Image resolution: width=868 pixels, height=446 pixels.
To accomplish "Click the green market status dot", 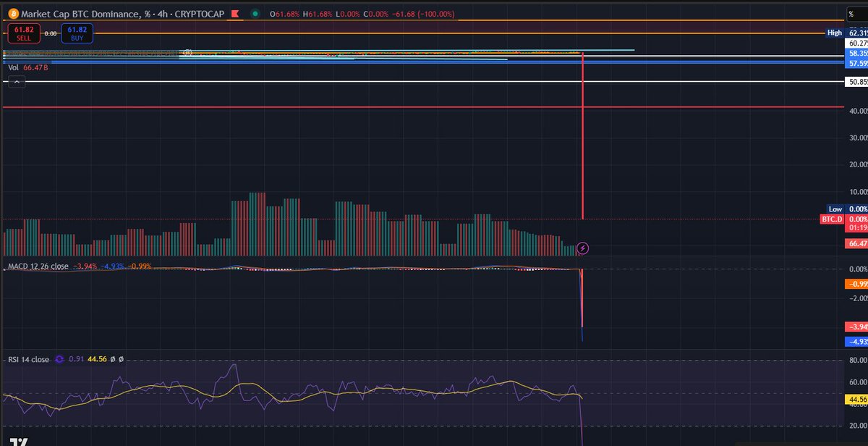I will click(x=255, y=14).
